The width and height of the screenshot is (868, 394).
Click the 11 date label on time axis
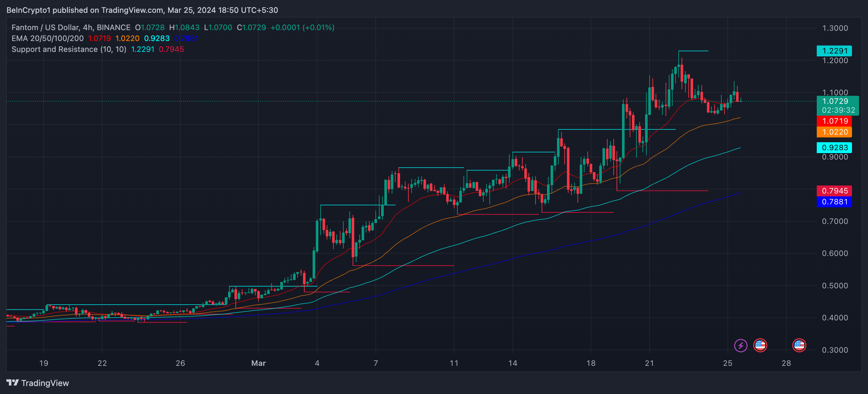pos(454,363)
